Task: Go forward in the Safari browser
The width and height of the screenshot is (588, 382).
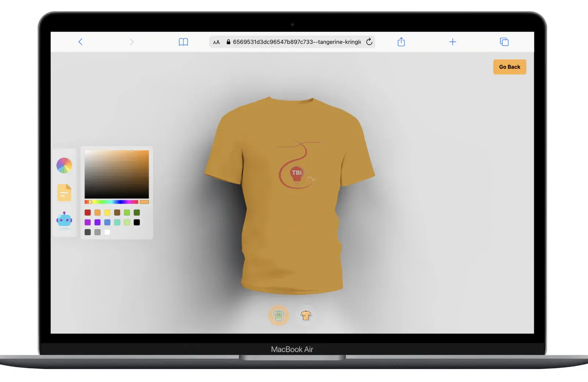Action: pyautogui.click(x=132, y=42)
